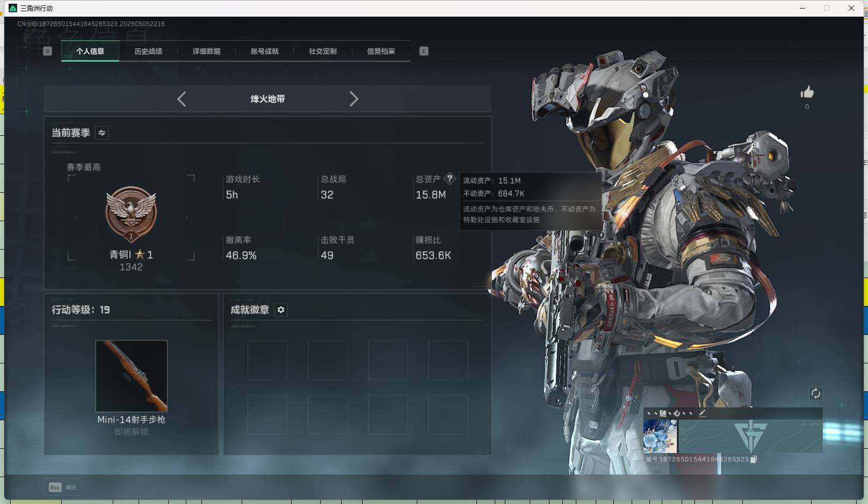Open the 个人信息 tab
The image size is (868, 504).
[x=90, y=51]
